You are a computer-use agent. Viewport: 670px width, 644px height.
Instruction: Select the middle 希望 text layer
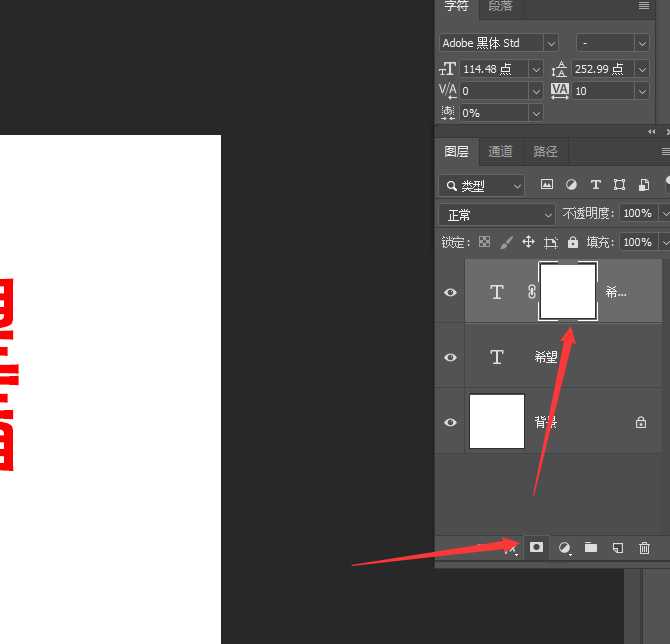pyautogui.click(x=580, y=357)
